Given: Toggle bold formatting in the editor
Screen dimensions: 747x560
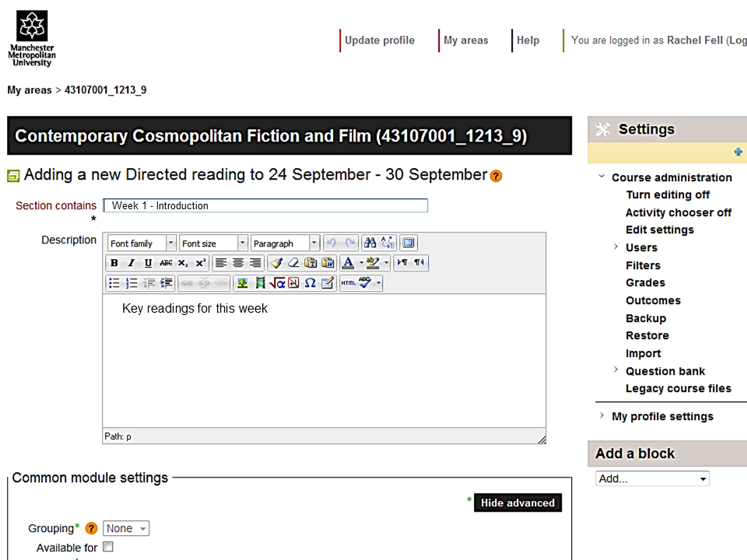Looking at the screenshot, I should [114, 263].
